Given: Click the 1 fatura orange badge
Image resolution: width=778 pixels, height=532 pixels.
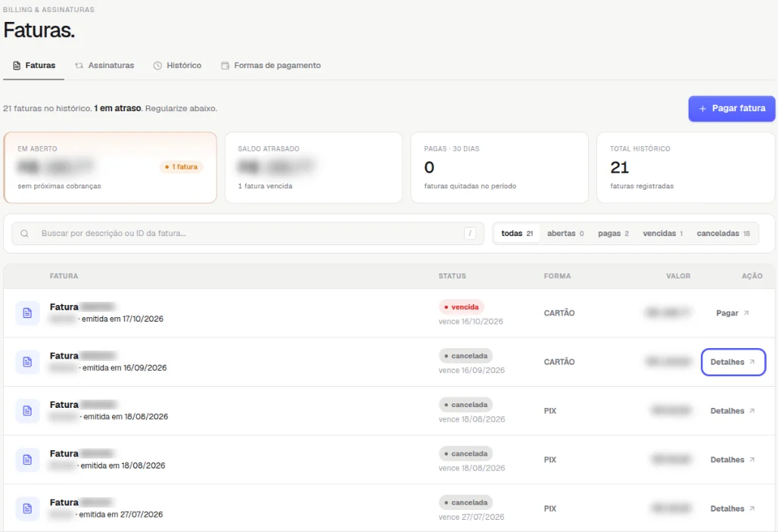Looking at the screenshot, I should [x=181, y=166].
